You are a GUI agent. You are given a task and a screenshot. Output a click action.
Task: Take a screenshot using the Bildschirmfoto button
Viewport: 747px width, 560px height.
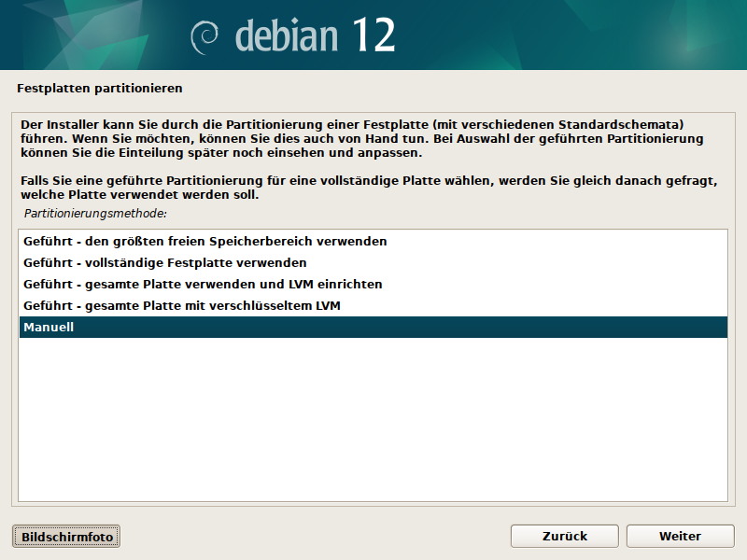66,537
